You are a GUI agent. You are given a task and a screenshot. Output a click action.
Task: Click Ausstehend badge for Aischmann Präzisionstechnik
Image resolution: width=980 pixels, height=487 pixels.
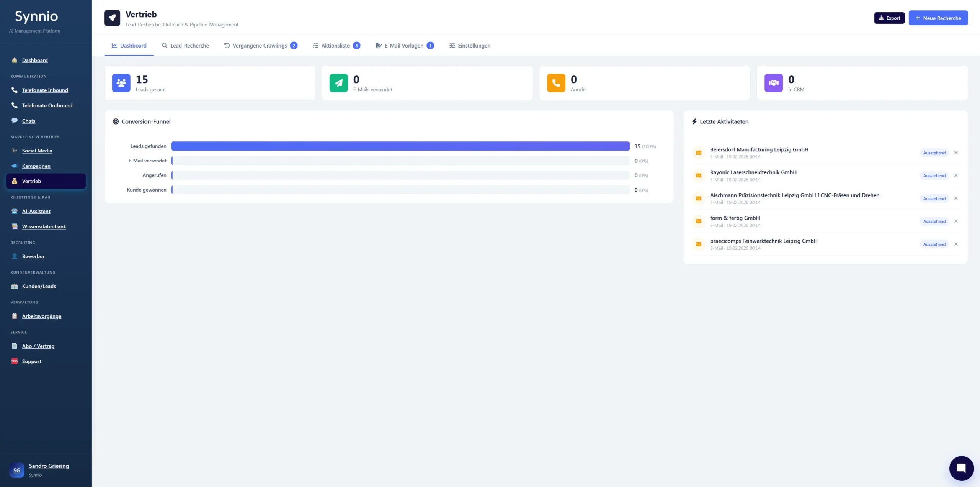pyautogui.click(x=934, y=198)
